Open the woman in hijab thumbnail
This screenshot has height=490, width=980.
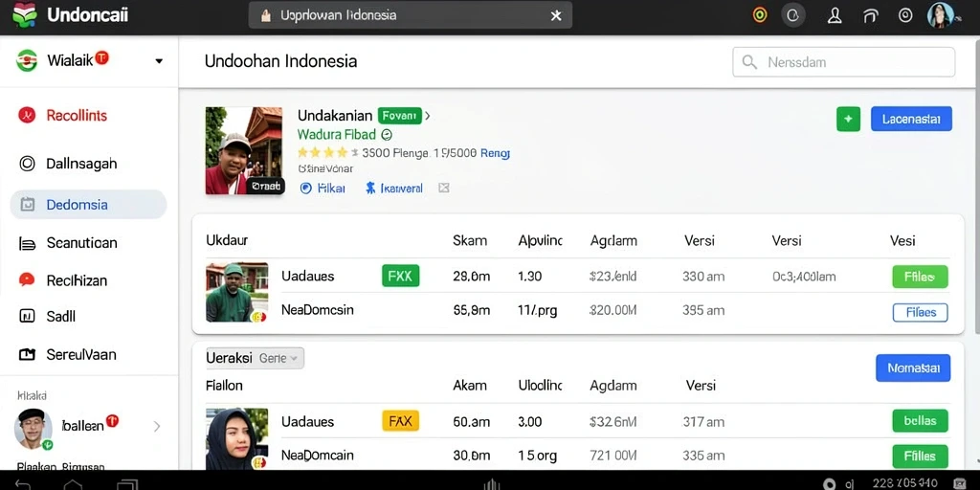click(x=237, y=438)
